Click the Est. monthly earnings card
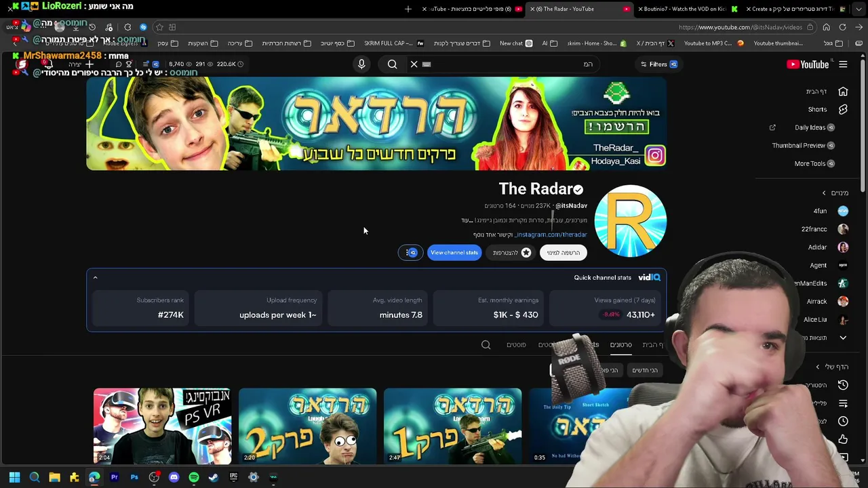 click(489, 308)
